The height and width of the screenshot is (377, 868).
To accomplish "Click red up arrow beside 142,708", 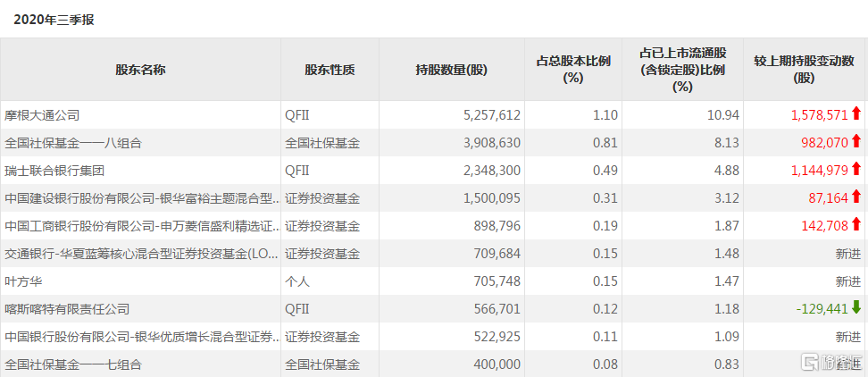I will [x=856, y=225].
